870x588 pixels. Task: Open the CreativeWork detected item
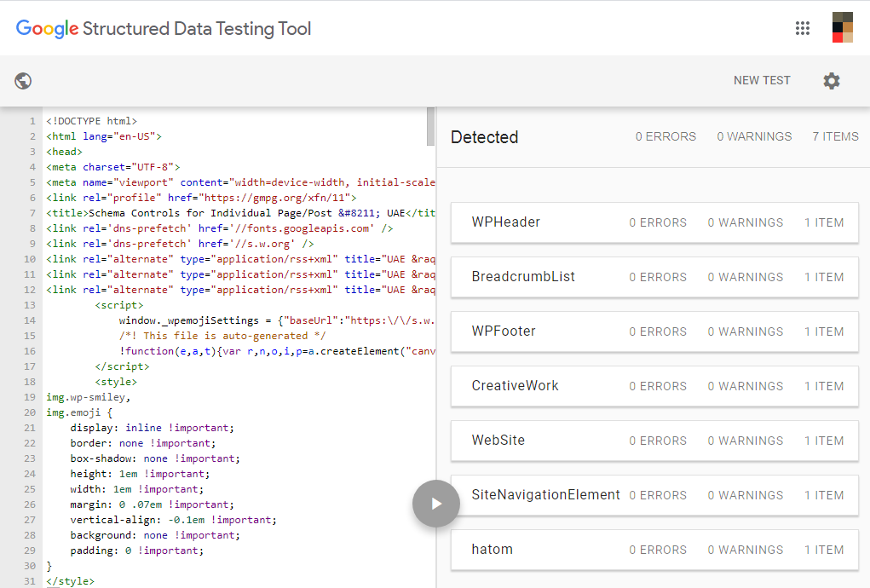coord(654,386)
